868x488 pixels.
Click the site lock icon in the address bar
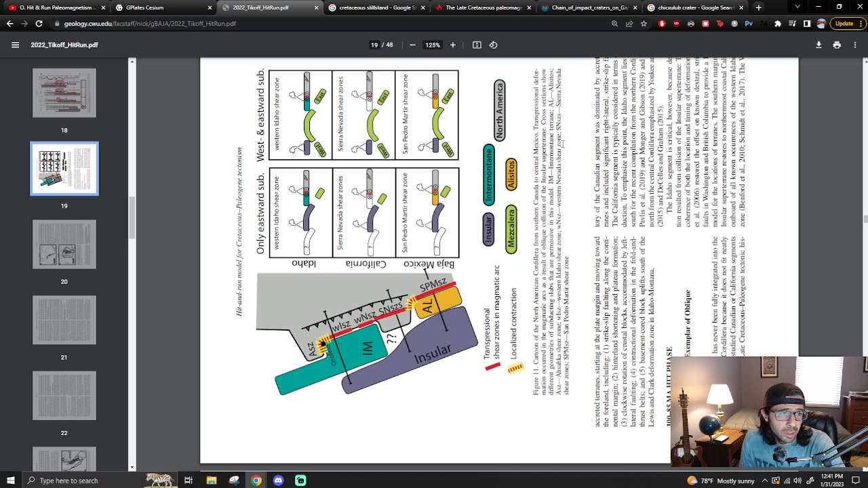(57, 23)
